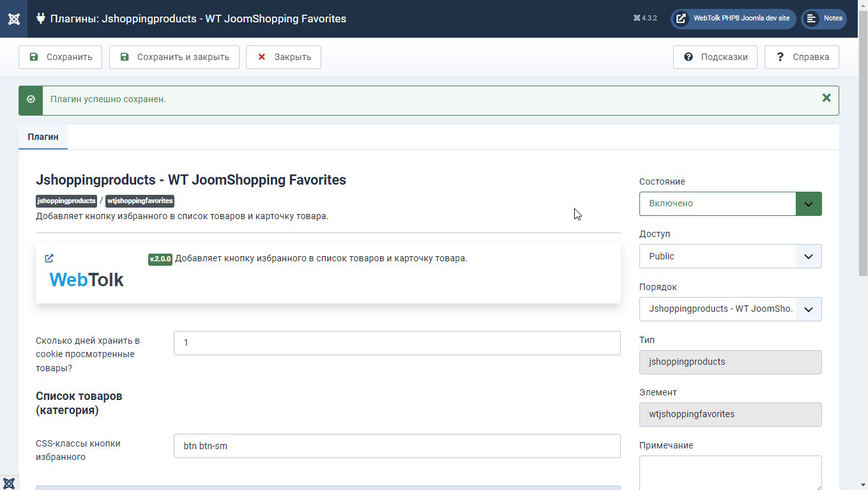
Task: Click the Joomla logo in top-left corner
Action: 13,19
